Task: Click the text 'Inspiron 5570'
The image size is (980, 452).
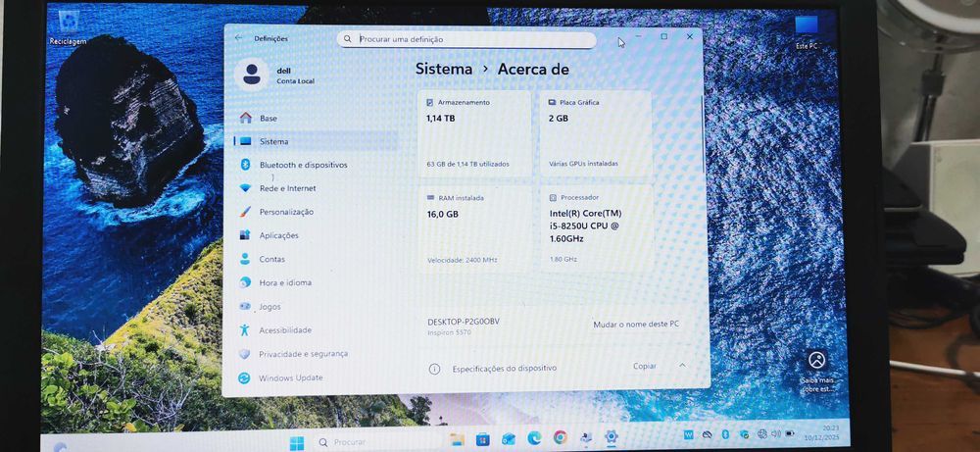Action: coord(450,332)
